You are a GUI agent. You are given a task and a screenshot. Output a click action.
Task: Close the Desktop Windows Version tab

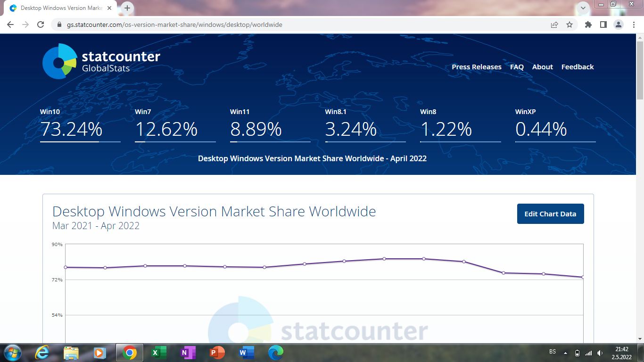(x=110, y=8)
